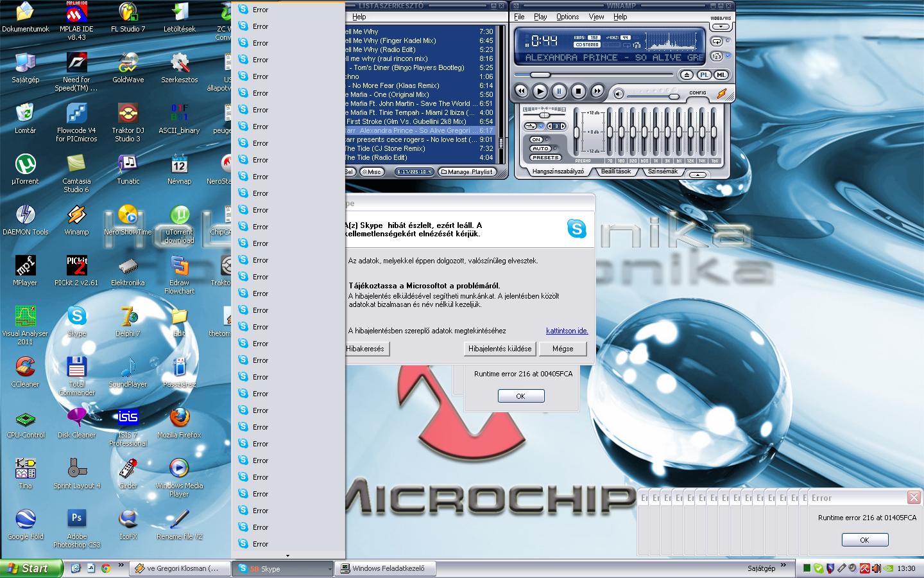Select the PICkit 2 v2.61 icon
This screenshot has height=578, width=924.
click(76, 271)
